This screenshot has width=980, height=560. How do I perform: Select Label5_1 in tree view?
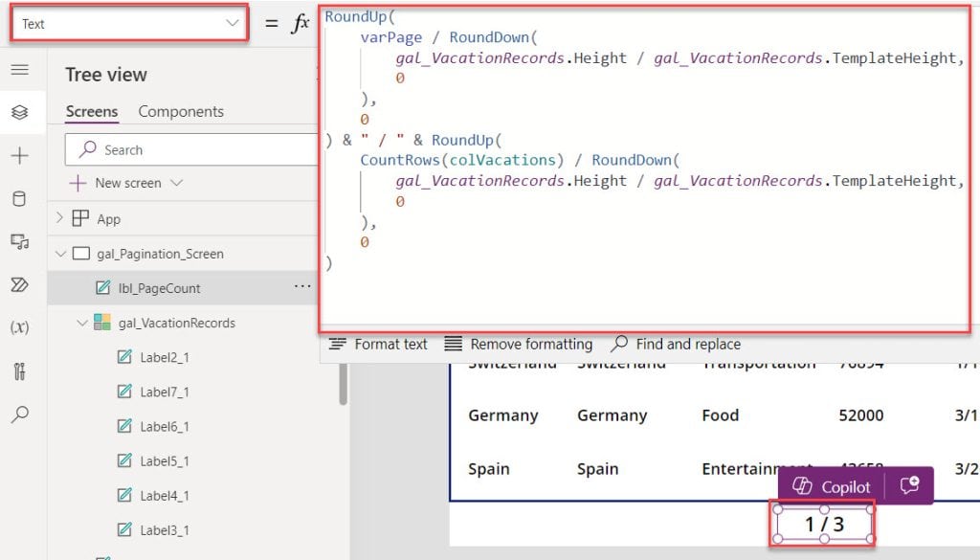pyautogui.click(x=165, y=461)
